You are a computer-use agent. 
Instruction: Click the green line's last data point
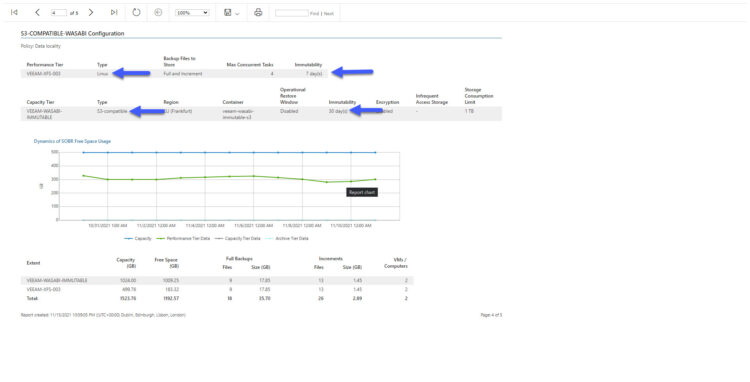pos(375,179)
